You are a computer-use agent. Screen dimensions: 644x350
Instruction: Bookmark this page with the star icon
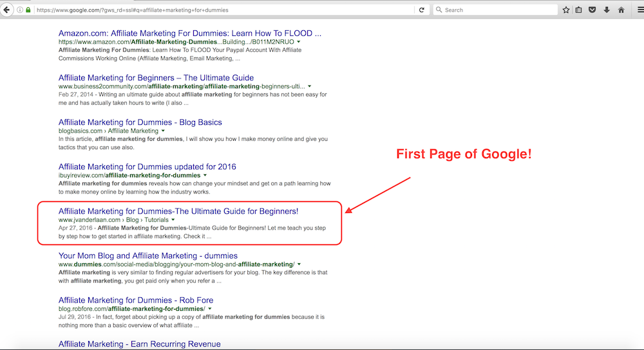(x=566, y=10)
